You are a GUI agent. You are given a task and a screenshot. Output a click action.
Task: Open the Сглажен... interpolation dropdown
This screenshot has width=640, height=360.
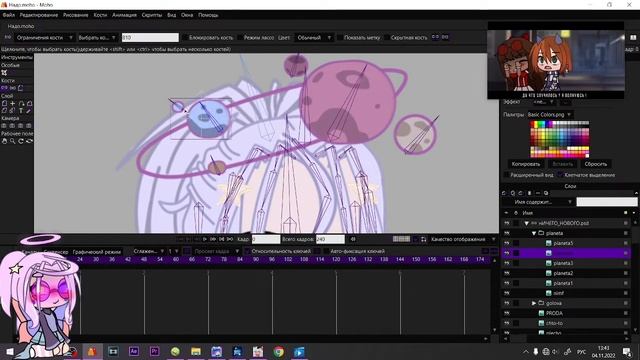point(148,251)
